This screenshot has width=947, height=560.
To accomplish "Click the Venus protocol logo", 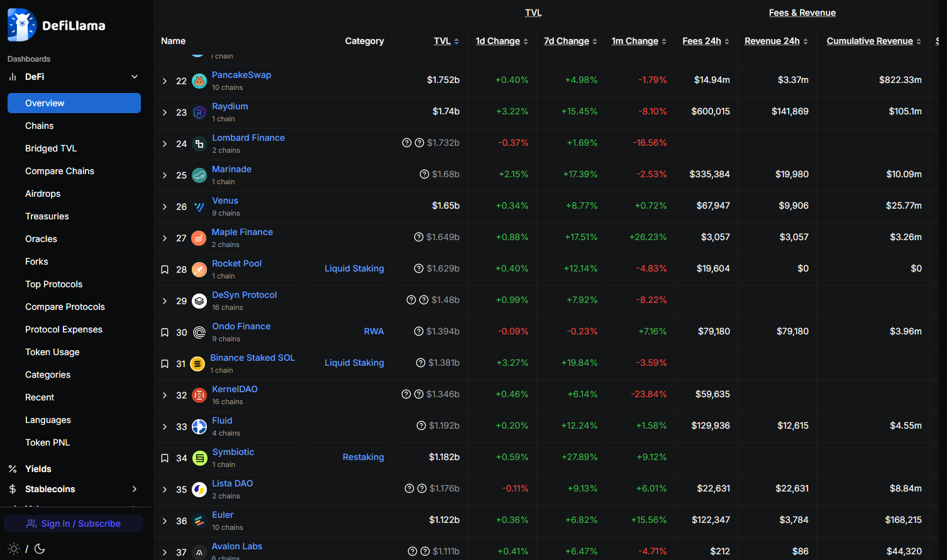I will pos(199,207).
